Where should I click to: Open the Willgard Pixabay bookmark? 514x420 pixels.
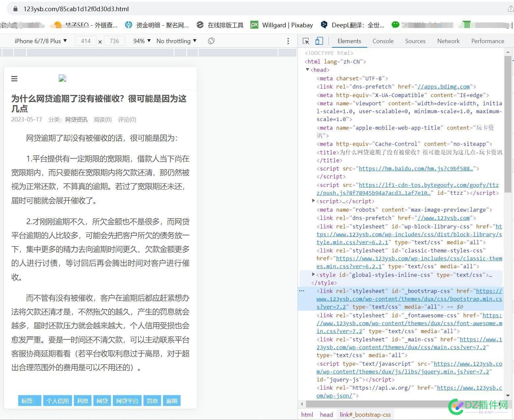(282, 25)
